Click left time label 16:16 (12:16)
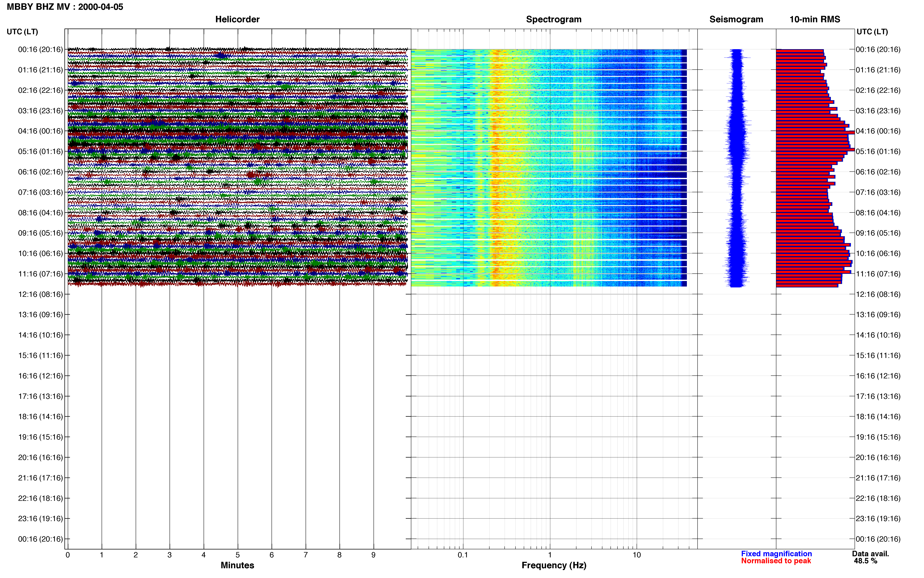The image size is (924, 578). (41, 376)
